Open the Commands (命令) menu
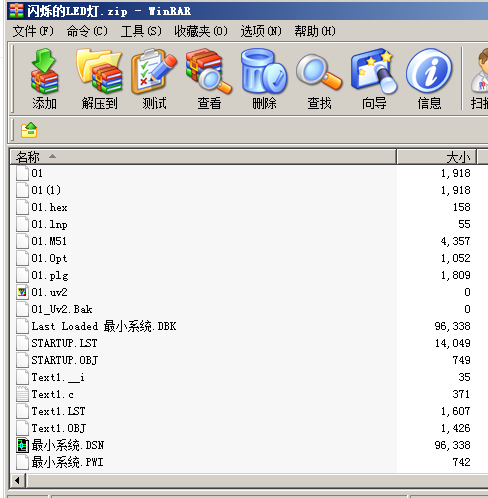 (87, 31)
